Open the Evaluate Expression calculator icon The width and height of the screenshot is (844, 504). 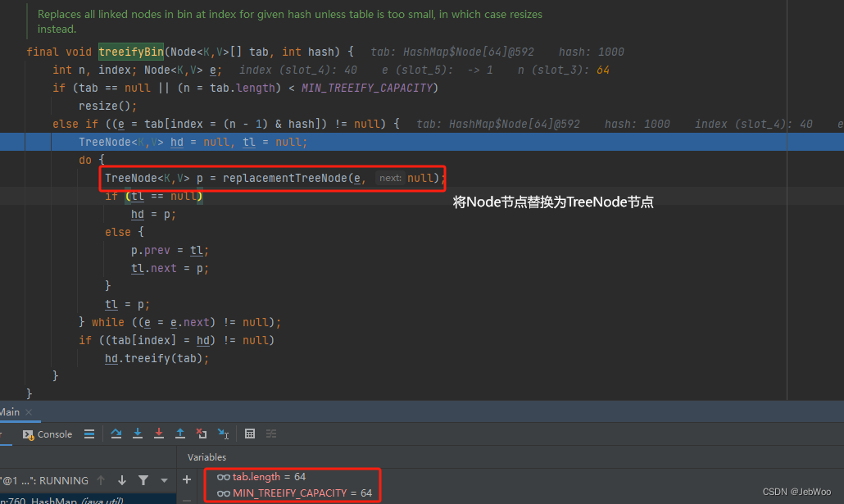pyautogui.click(x=250, y=434)
